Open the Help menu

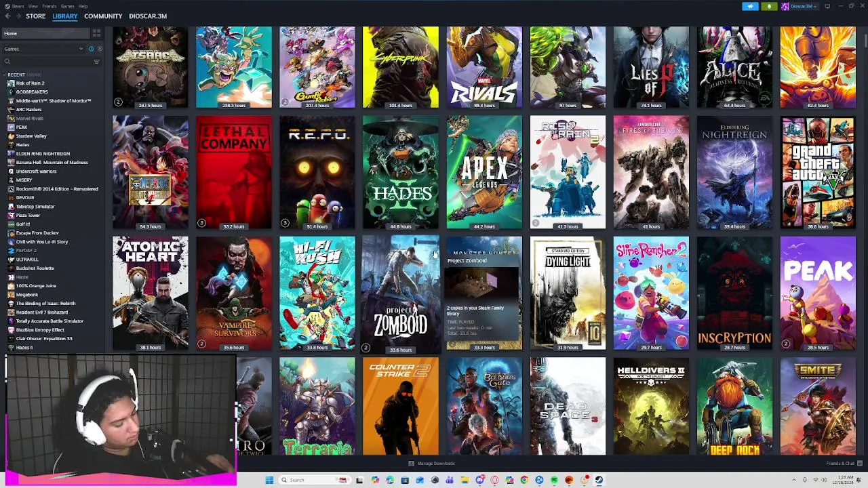83,6
